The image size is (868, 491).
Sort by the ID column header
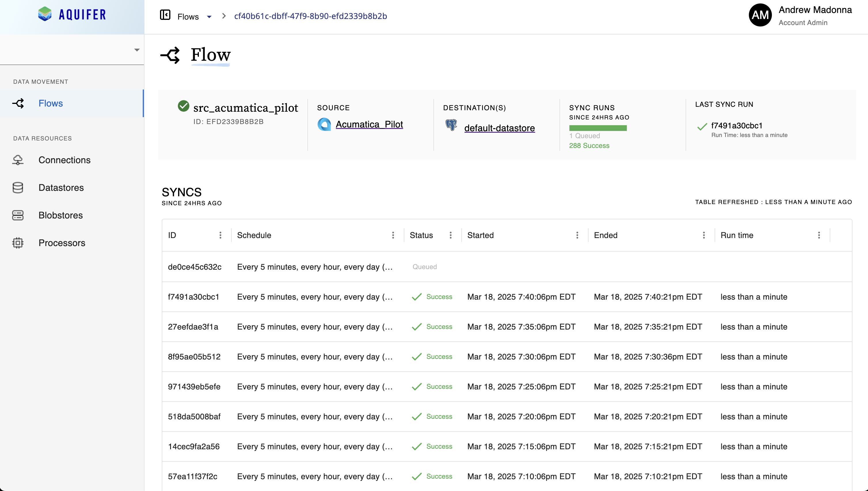tap(172, 235)
